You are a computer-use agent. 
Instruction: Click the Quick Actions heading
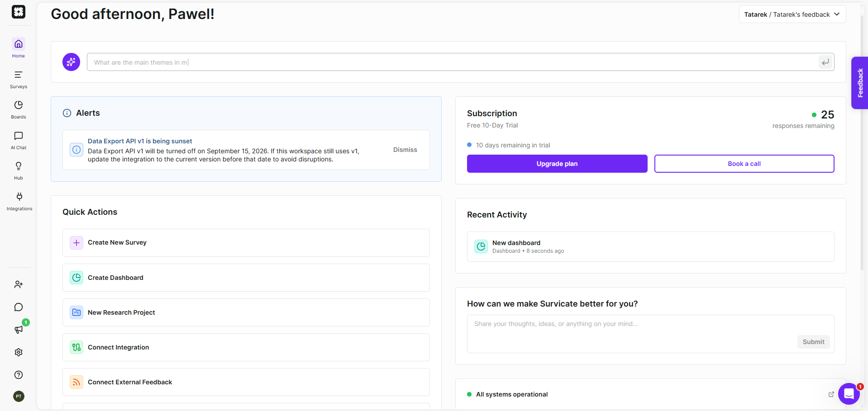[90, 212]
